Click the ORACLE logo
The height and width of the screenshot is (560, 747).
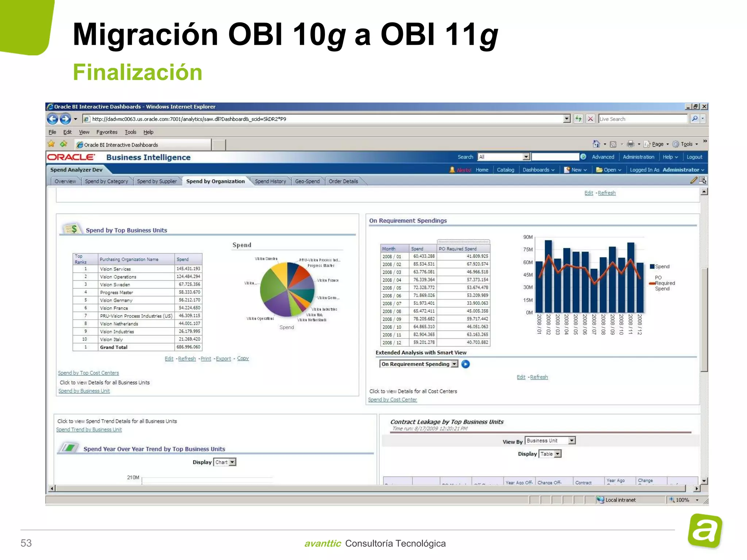coord(71,157)
